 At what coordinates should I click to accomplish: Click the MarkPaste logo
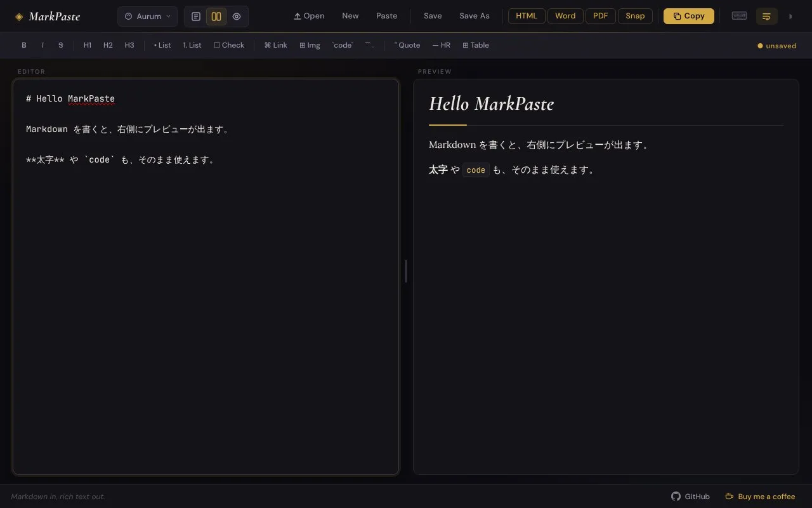[48, 17]
